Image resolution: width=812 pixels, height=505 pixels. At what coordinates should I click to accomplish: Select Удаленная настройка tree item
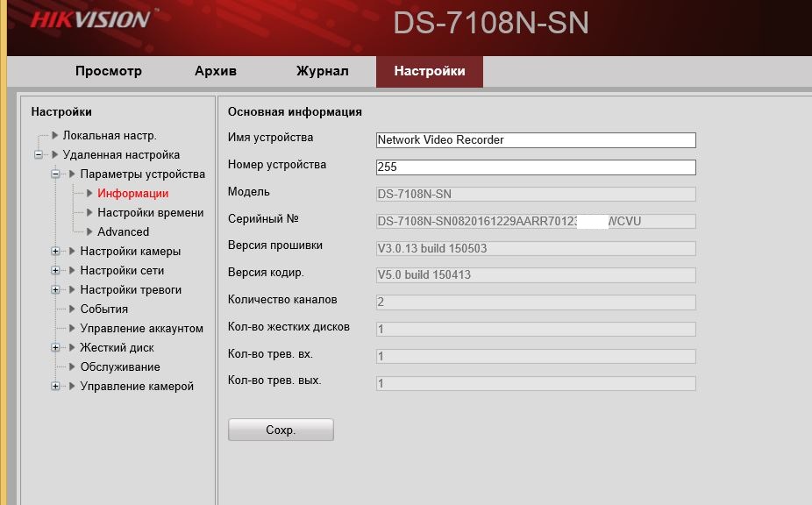[x=121, y=154]
